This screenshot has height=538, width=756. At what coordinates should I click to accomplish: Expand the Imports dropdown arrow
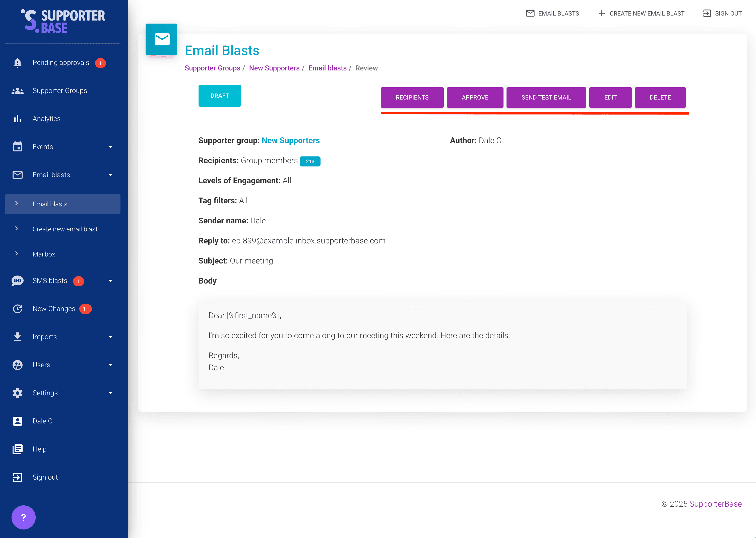tap(110, 337)
